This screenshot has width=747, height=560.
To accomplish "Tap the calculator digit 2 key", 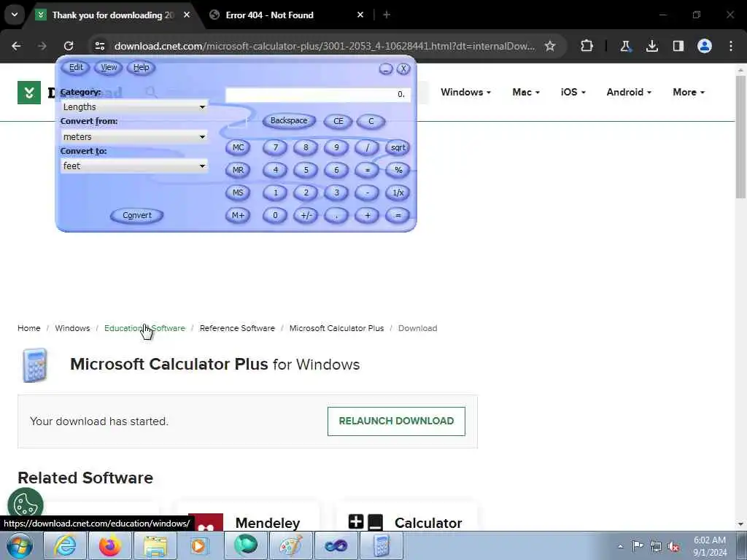I will pos(306,192).
